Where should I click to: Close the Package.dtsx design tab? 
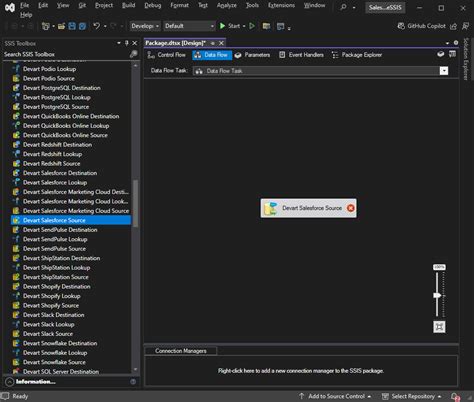coord(221,43)
